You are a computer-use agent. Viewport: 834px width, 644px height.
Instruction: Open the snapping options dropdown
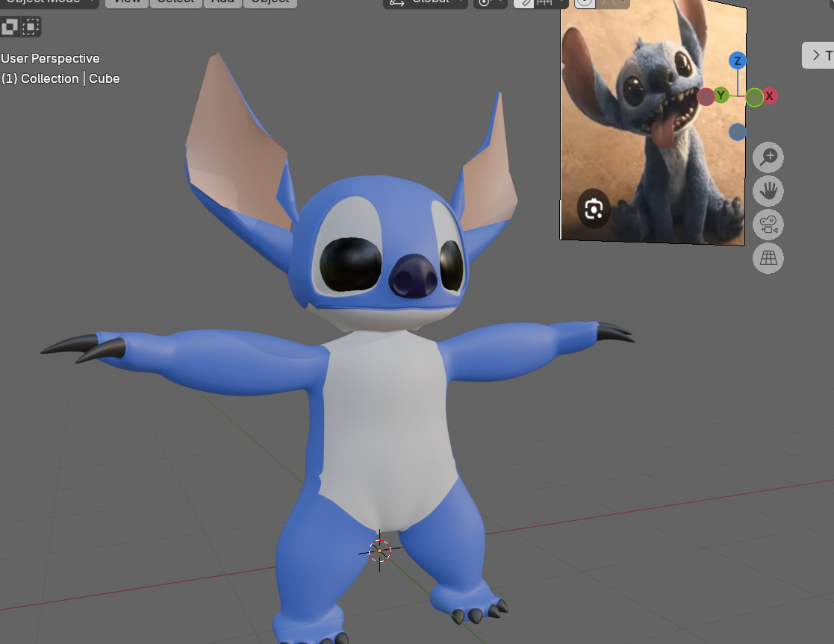click(551, 3)
